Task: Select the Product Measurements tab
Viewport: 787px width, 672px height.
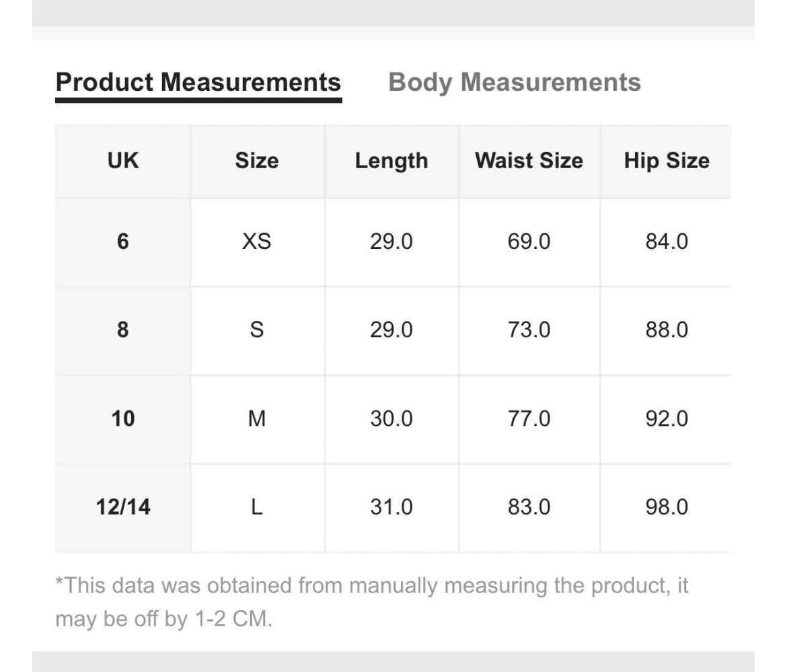Action: (x=198, y=83)
